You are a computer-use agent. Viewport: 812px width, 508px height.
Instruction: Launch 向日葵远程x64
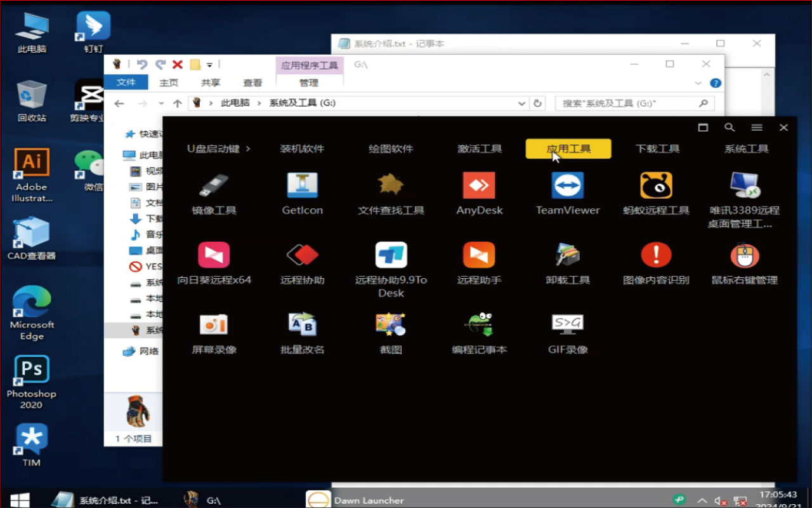[214, 264]
